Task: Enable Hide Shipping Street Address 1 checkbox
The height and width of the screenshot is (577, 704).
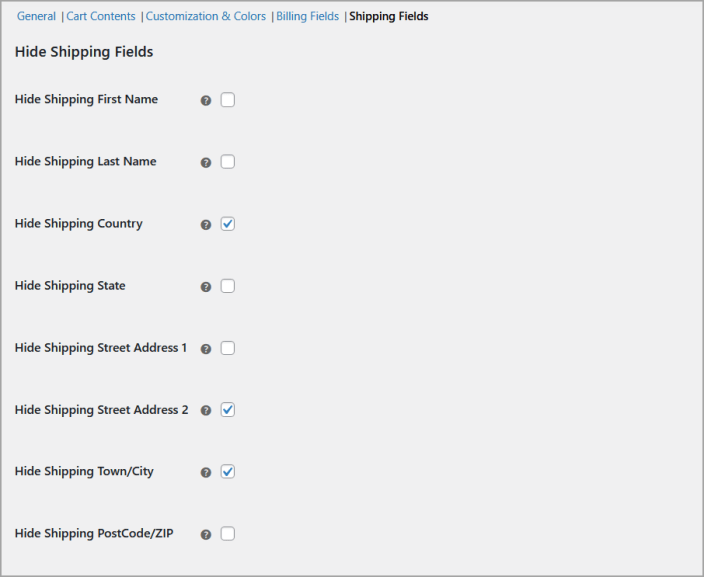Action: click(x=228, y=348)
